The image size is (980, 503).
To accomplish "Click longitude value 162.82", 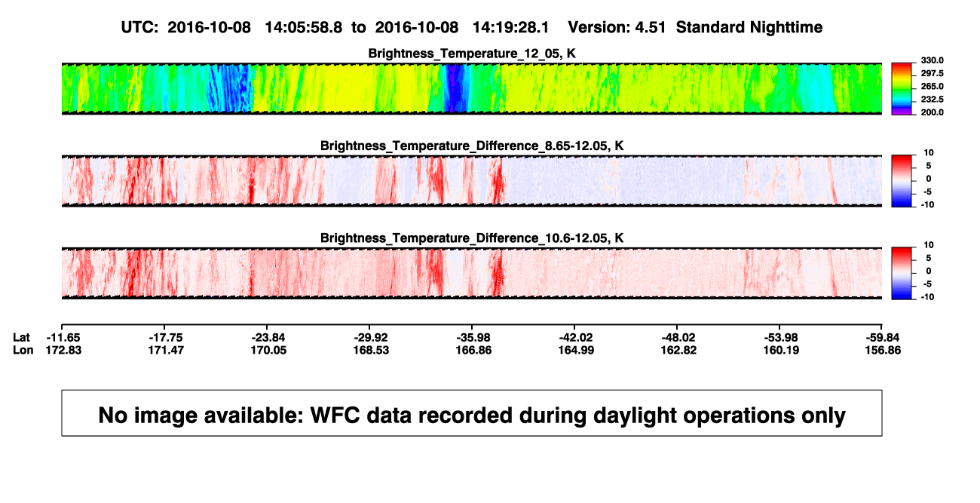I will pyautogui.click(x=677, y=350).
